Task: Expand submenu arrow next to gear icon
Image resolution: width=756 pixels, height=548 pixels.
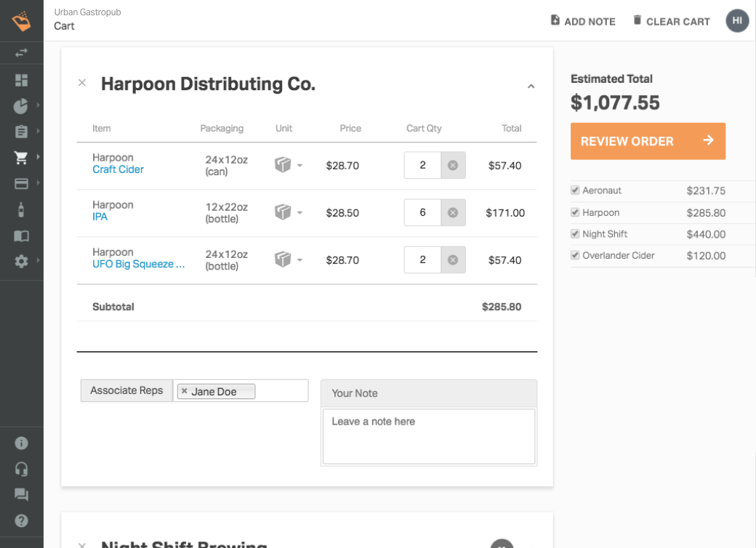Action: tap(38, 260)
